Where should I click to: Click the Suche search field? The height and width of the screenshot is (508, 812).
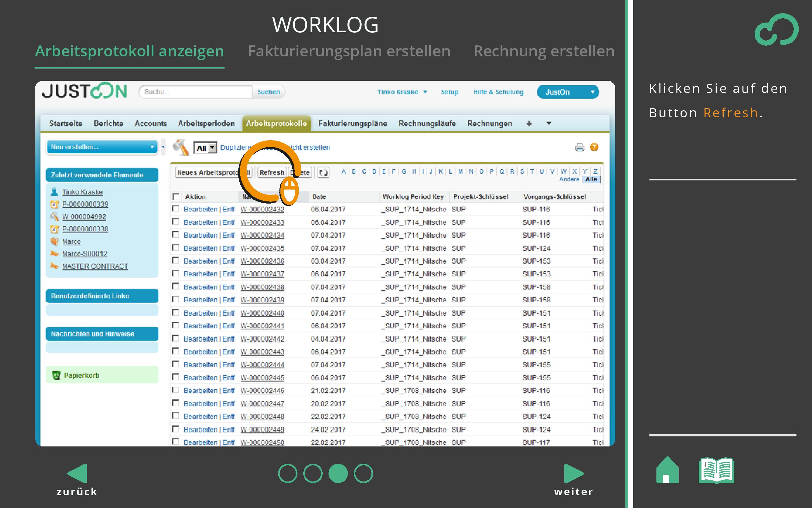click(195, 92)
